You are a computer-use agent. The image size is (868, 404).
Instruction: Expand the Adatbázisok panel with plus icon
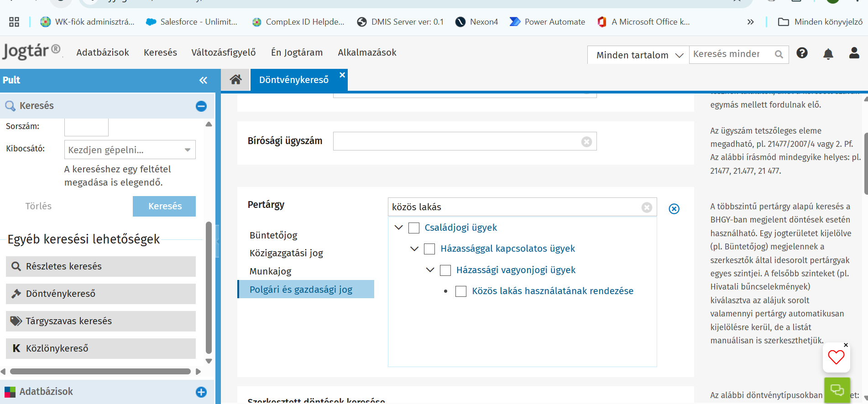pyautogui.click(x=201, y=392)
